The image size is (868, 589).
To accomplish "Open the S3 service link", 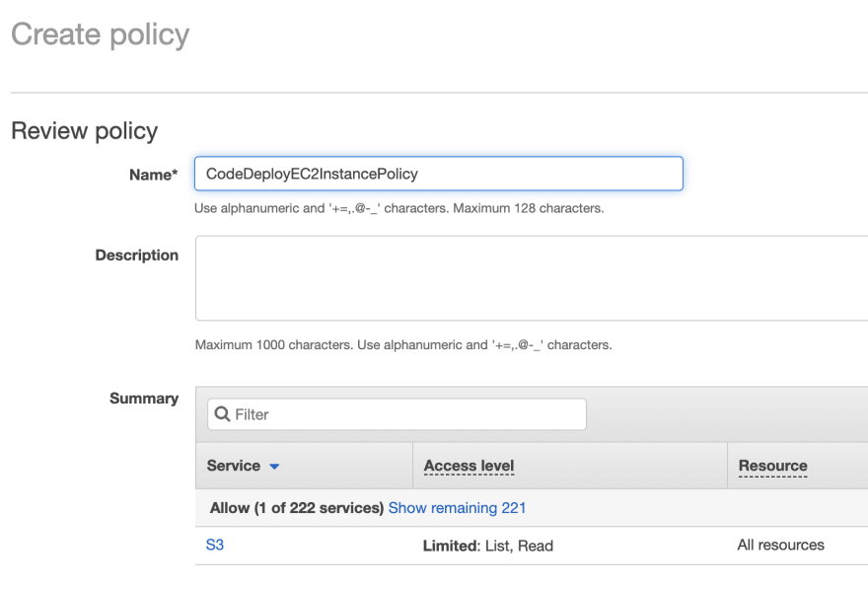I will pyautogui.click(x=215, y=545).
